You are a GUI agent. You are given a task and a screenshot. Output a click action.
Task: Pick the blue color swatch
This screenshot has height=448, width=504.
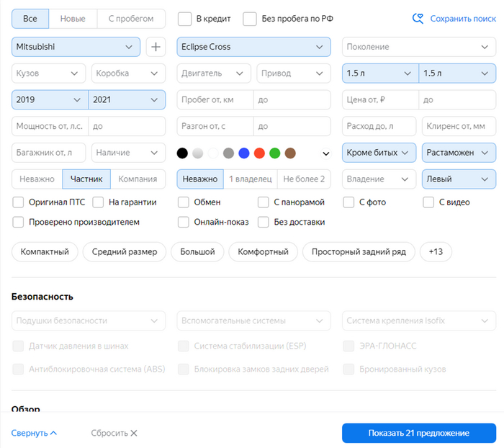244,153
